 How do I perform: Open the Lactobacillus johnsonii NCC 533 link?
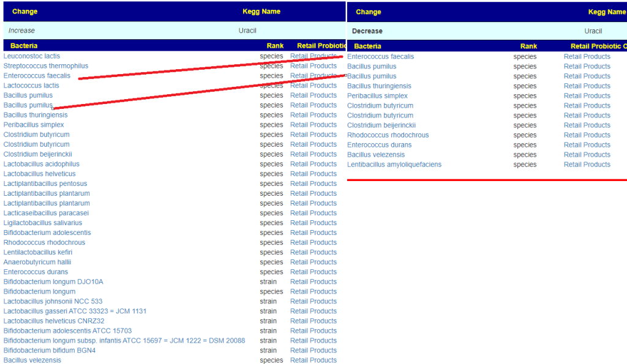[53, 301]
